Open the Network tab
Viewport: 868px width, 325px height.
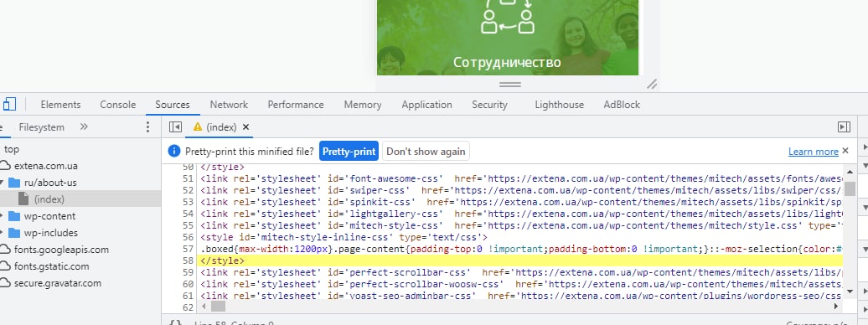click(x=229, y=105)
